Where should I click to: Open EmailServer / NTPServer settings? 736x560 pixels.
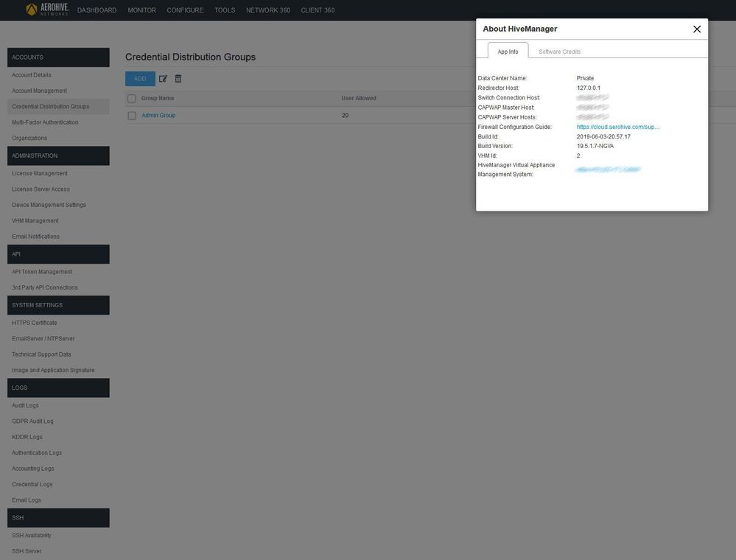point(43,339)
